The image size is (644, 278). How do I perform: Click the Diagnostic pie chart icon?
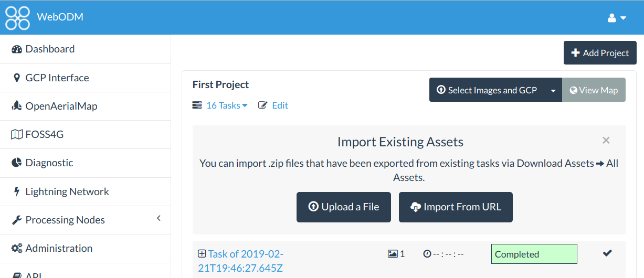pos(16,163)
